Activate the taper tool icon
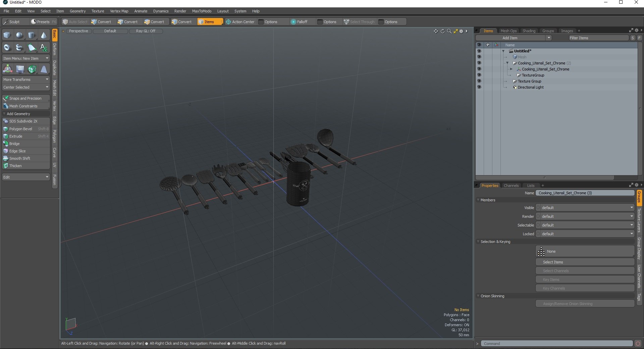 click(44, 69)
